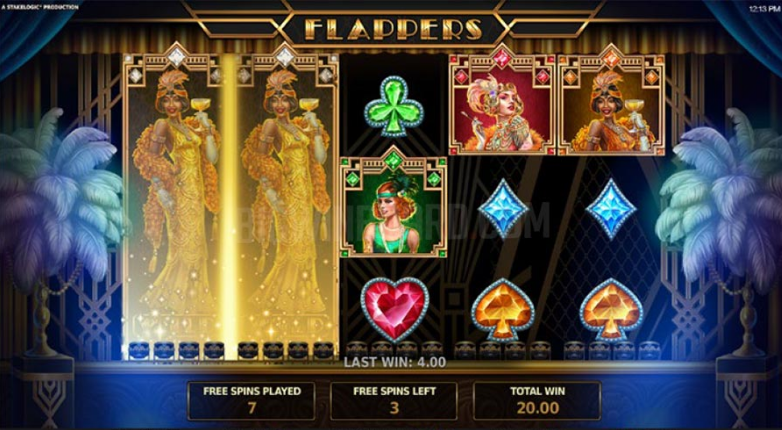Click the blue diamond in fifth reel
782x430 pixels.
611,209
